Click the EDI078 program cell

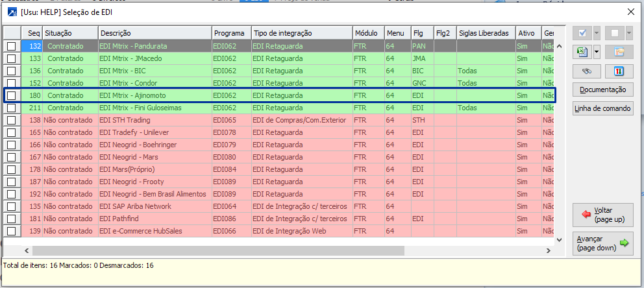[232, 132]
